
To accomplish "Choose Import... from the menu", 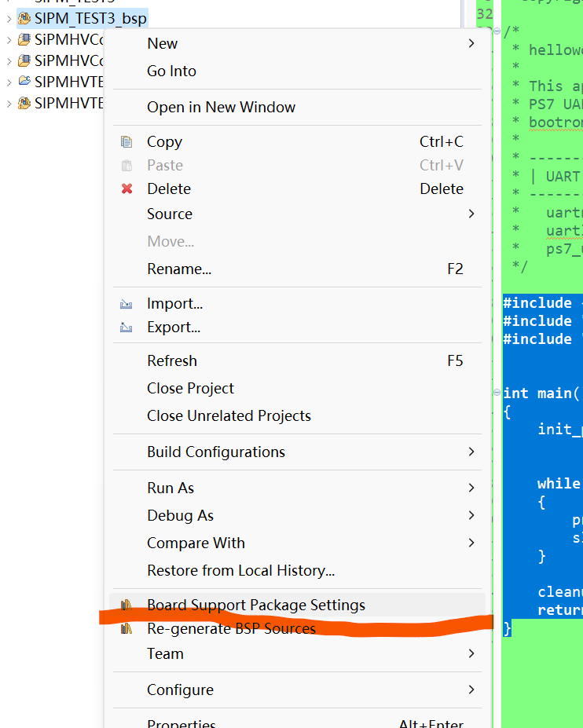I will (x=297, y=304).
